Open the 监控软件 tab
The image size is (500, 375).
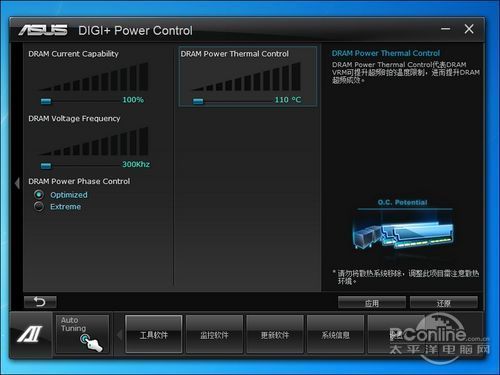(x=214, y=334)
